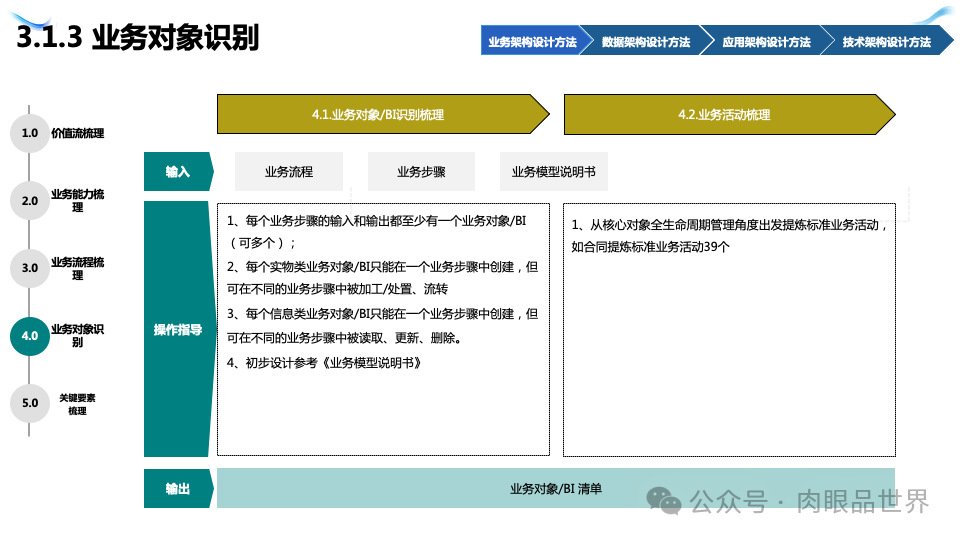Image resolution: width=960 pixels, height=540 pixels.
Task: Click the teal 输出 label block
Action: tap(178, 488)
